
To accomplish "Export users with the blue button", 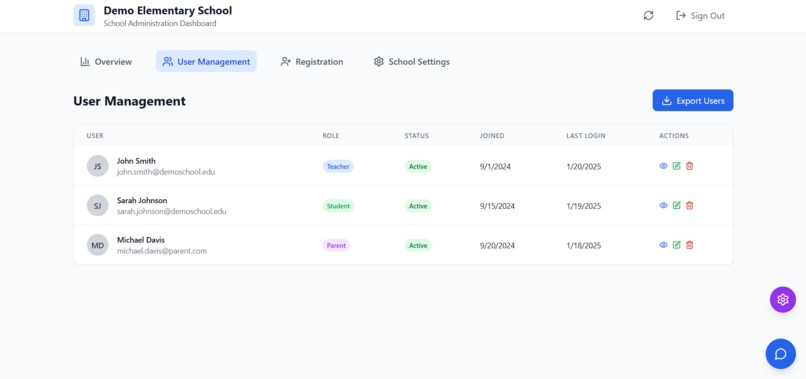I will [x=693, y=100].
